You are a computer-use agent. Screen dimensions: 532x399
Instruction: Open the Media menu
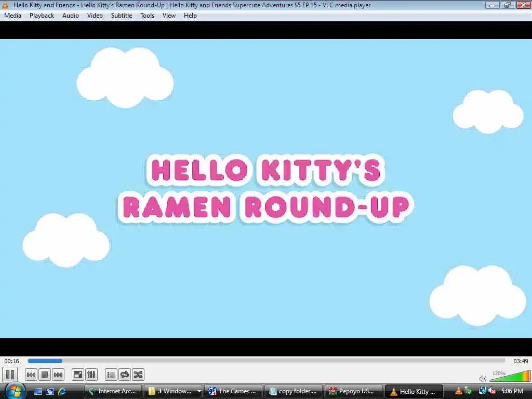(12, 16)
